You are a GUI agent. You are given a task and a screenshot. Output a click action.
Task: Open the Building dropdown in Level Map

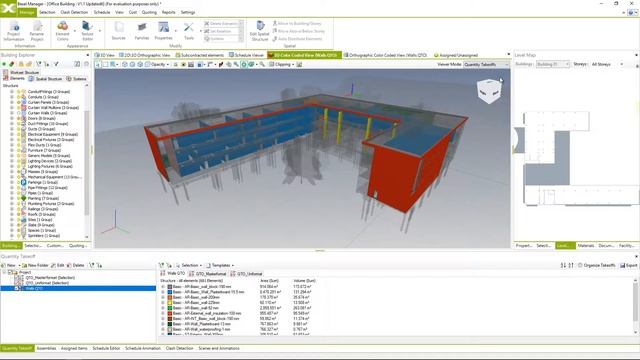coord(553,64)
